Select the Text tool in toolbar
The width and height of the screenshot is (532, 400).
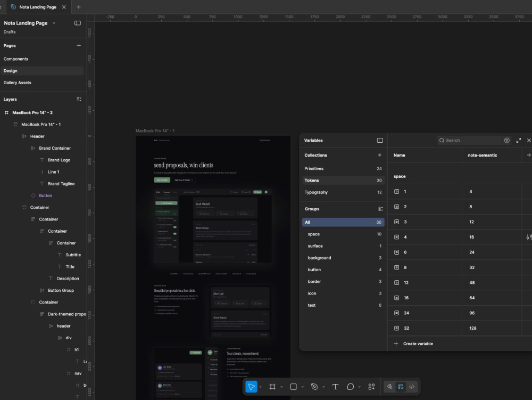click(x=335, y=386)
